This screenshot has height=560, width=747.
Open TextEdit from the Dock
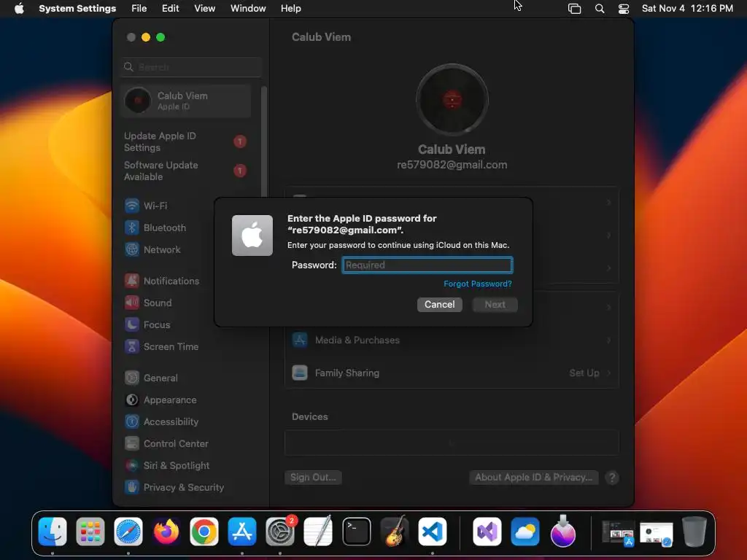[318, 532]
